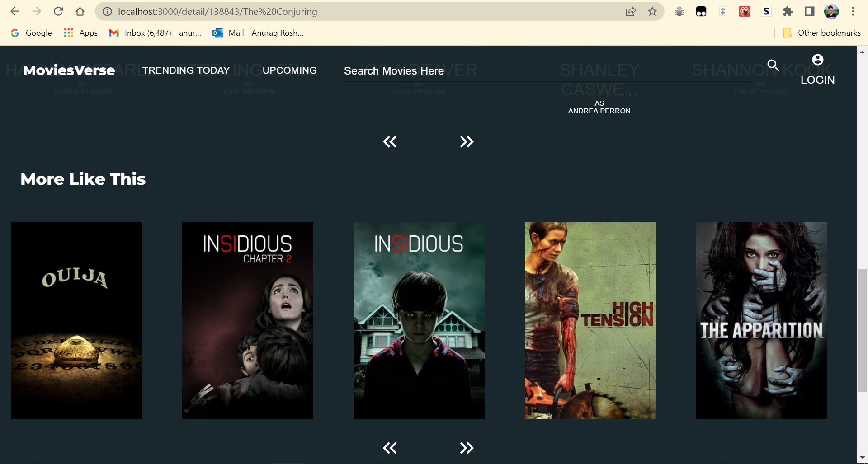This screenshot has height=464, width=868.
Task: Open TRENDING TODAY navigation link
Action: pyautogui.click(x=186, y=70)
